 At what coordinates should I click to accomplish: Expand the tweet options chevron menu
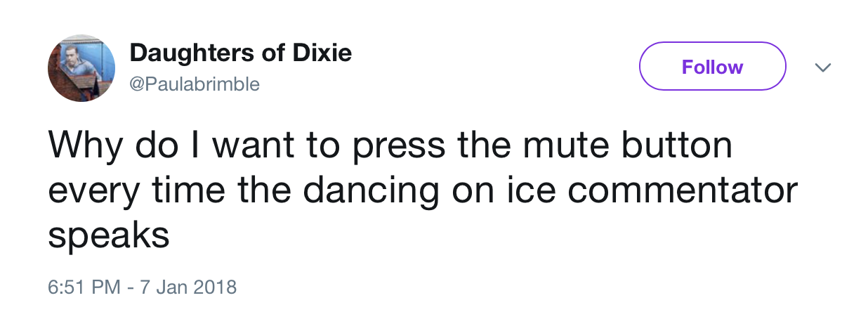822,67
